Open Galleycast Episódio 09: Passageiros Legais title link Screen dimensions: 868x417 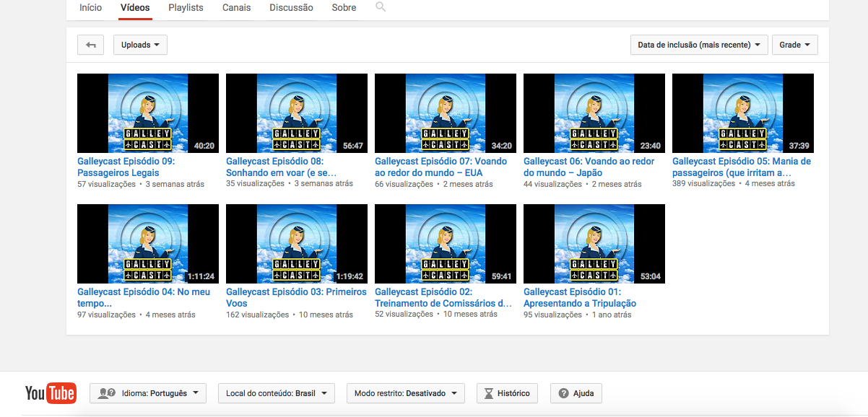click(126, 167)
